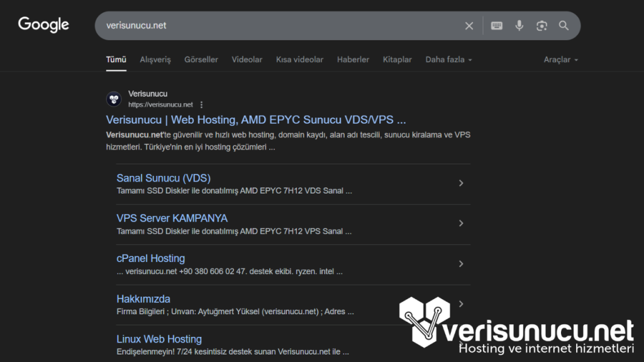
Task: Open the Sanal Sunucu (VDS) sitelink
Action: click(164, 178)
